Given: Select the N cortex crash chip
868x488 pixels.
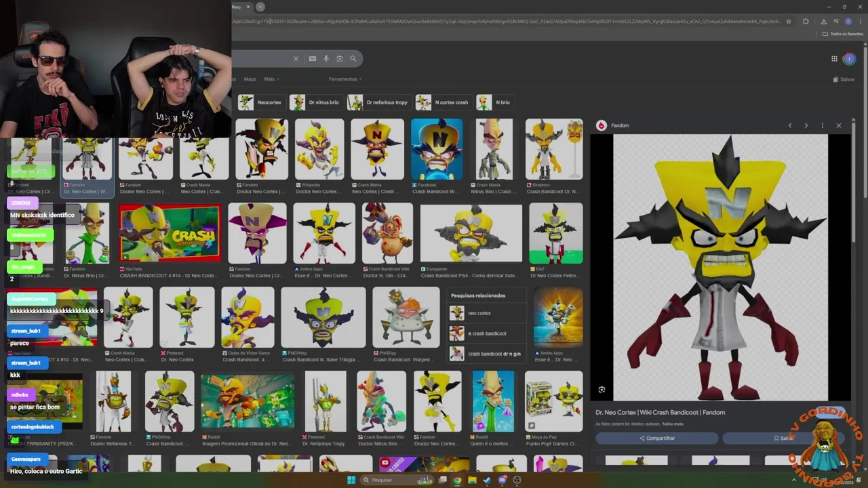Looking at the screenshot, I should click(x=443, y=102).
